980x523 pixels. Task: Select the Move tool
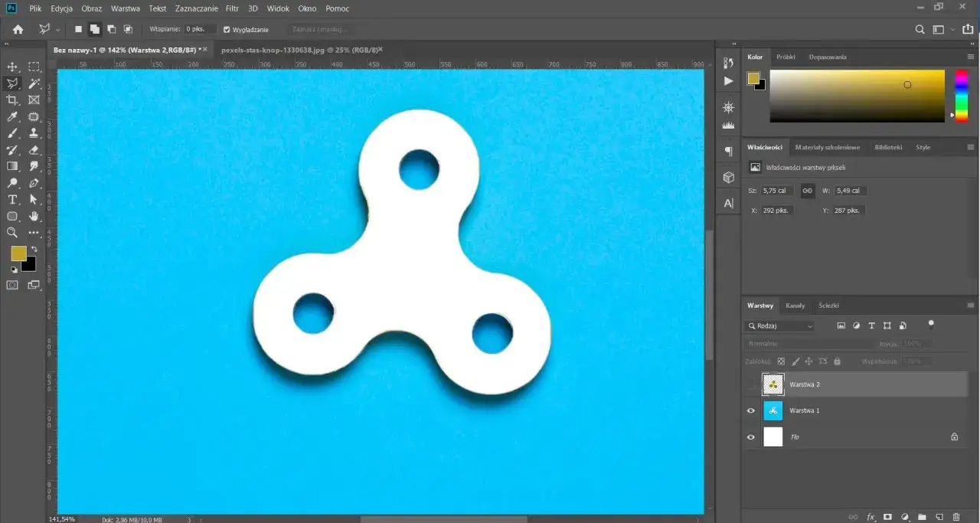pyautogui.click(x=12, y=67)
